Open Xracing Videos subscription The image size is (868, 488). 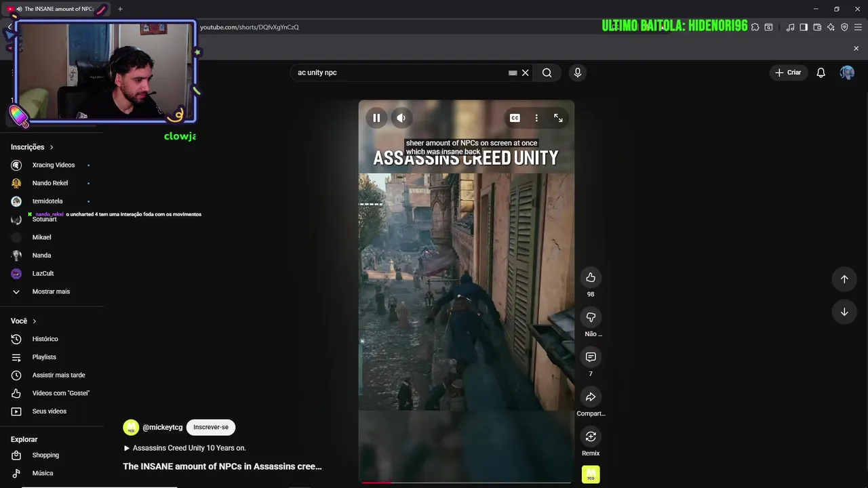53,165
